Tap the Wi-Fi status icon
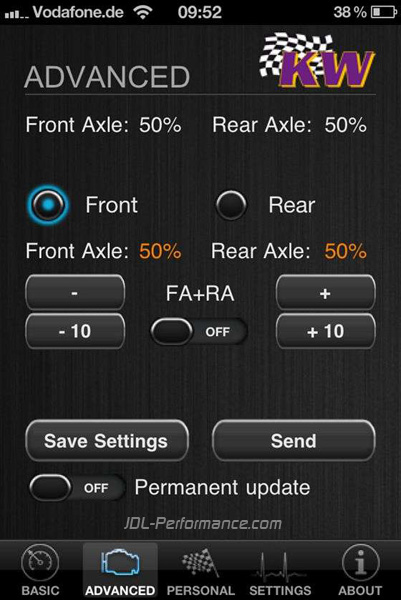This screenshot has width=401, height=600. pos(143,12)
